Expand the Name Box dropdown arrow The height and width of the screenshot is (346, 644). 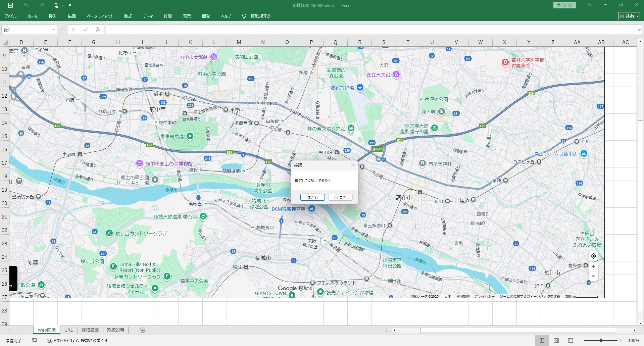tap(53, 30)
